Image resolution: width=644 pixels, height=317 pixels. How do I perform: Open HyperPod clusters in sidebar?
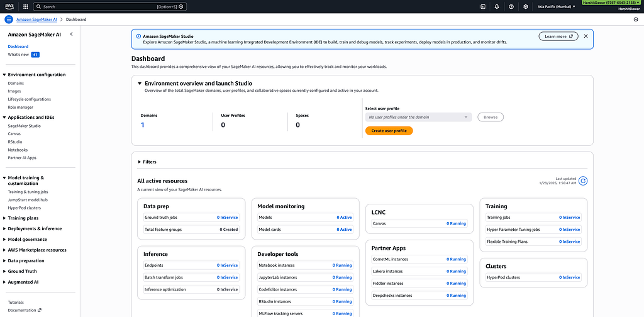click(x=25, y=208)
